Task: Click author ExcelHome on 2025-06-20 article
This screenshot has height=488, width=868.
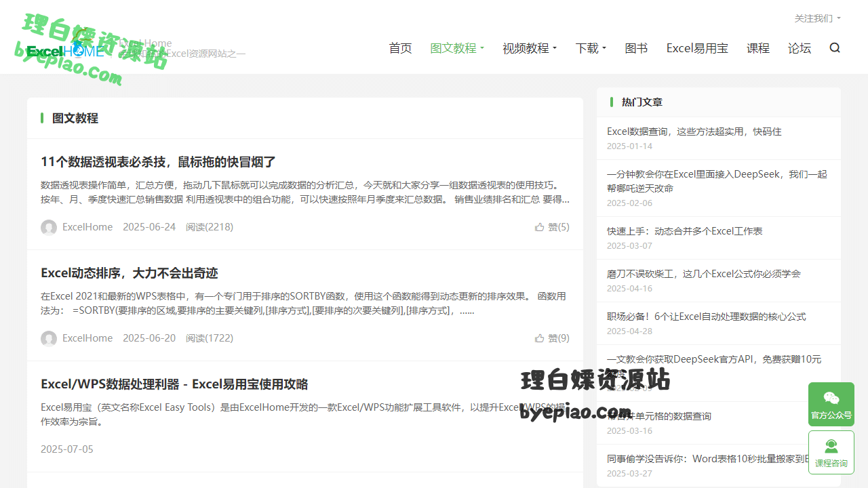Action: coord(87,338)
